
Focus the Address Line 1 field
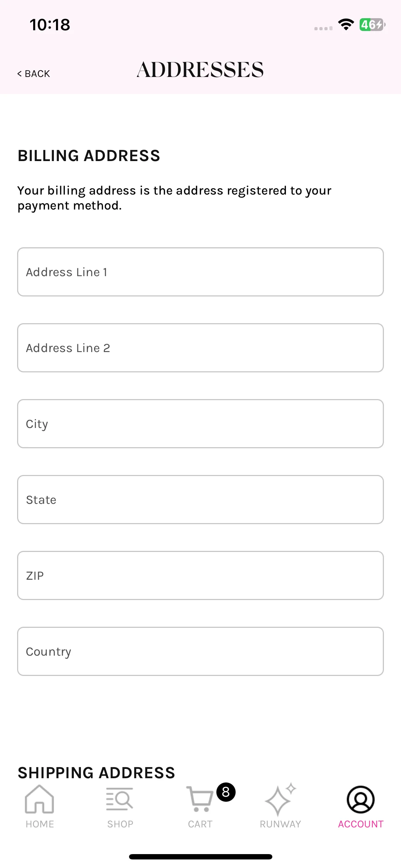(200, 272)
